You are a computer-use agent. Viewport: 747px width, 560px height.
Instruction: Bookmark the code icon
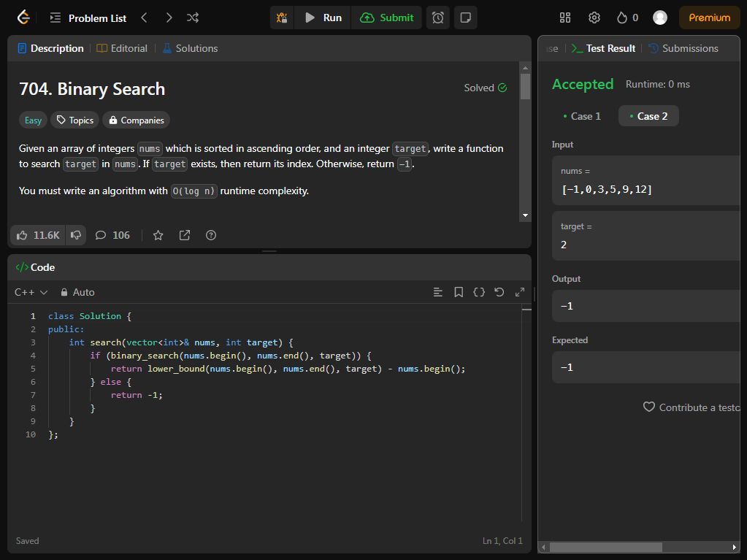click(459, 292)
